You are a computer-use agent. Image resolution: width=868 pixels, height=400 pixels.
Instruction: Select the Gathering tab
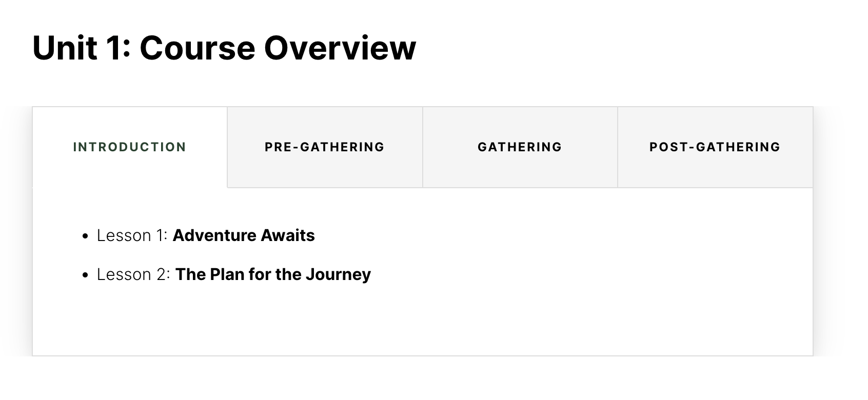tap(520, 147)
